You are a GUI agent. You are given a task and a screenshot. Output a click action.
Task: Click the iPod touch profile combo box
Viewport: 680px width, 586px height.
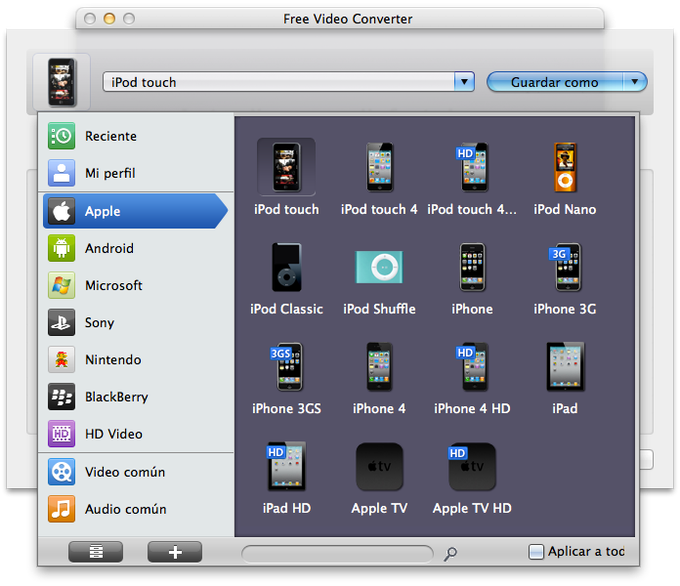[x=289, y=82]
